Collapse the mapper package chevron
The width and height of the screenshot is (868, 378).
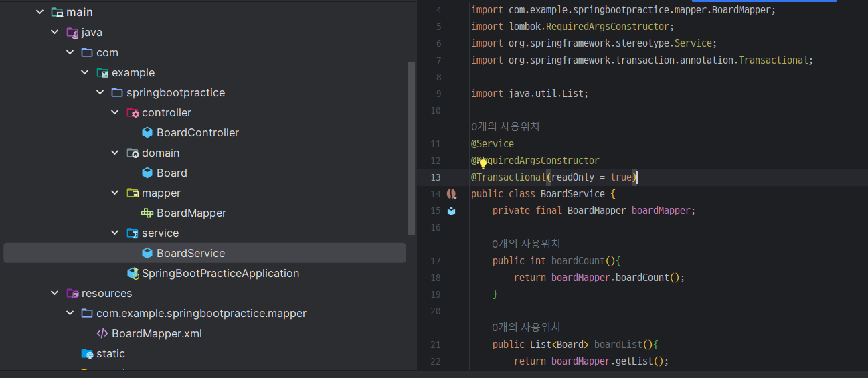115,193
